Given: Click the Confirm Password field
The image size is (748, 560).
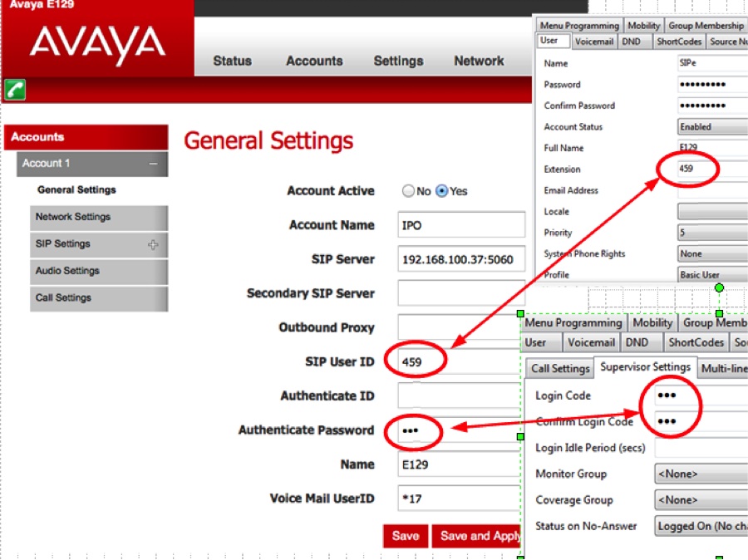Looking at the screenshot, I should (713, 106).
